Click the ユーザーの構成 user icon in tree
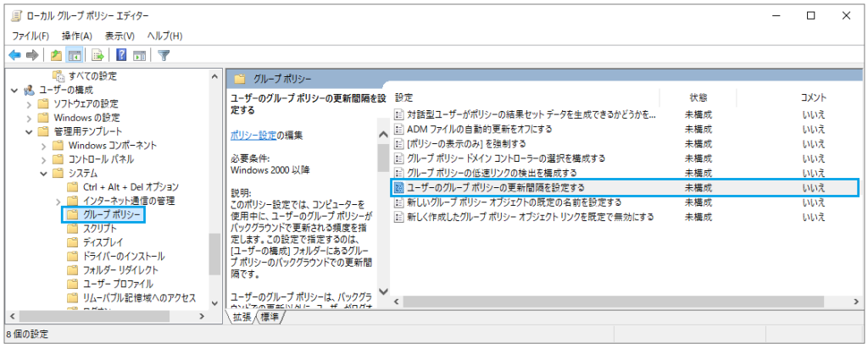This screenshot has width=868, height=349. (x=30, y=90)
